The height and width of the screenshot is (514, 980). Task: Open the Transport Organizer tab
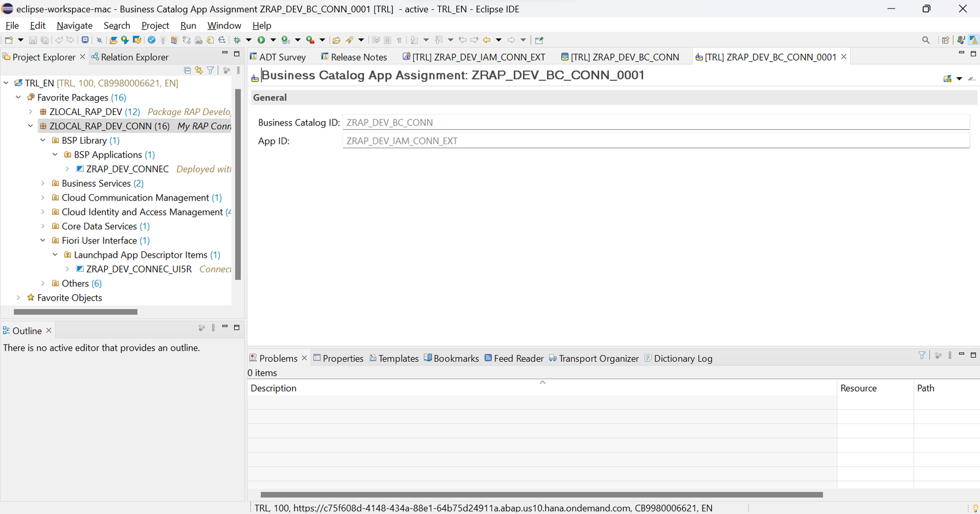coord(594,359)
